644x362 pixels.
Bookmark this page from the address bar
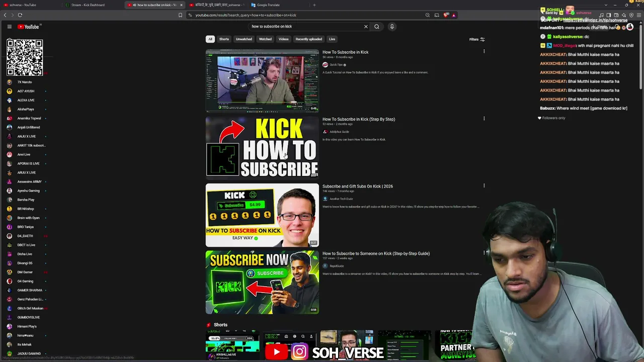click(180, 15)
